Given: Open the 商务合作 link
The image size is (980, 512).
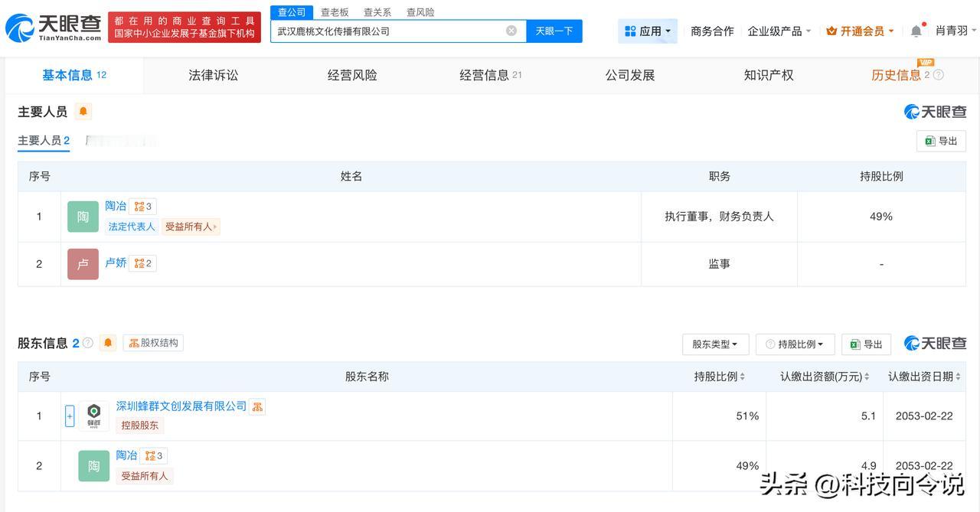Looking at the screenshot, I should click(712, 31).
